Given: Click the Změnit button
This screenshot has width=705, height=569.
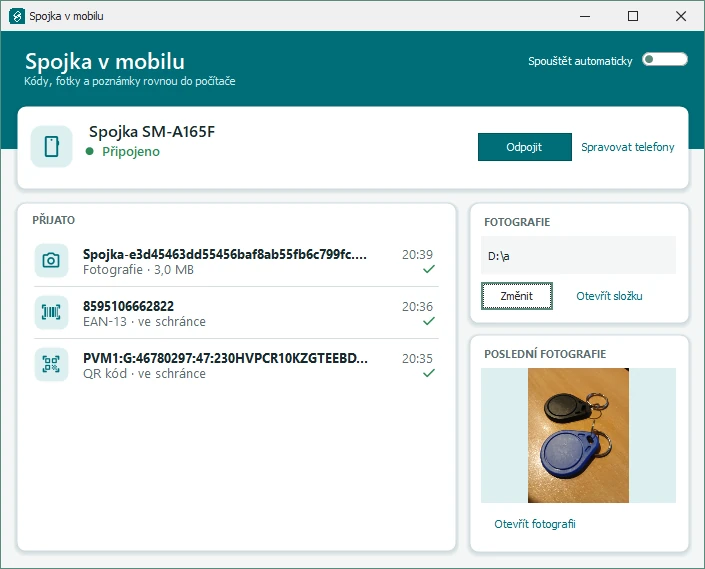Looking at the screenshot, I should pos(517,296).
